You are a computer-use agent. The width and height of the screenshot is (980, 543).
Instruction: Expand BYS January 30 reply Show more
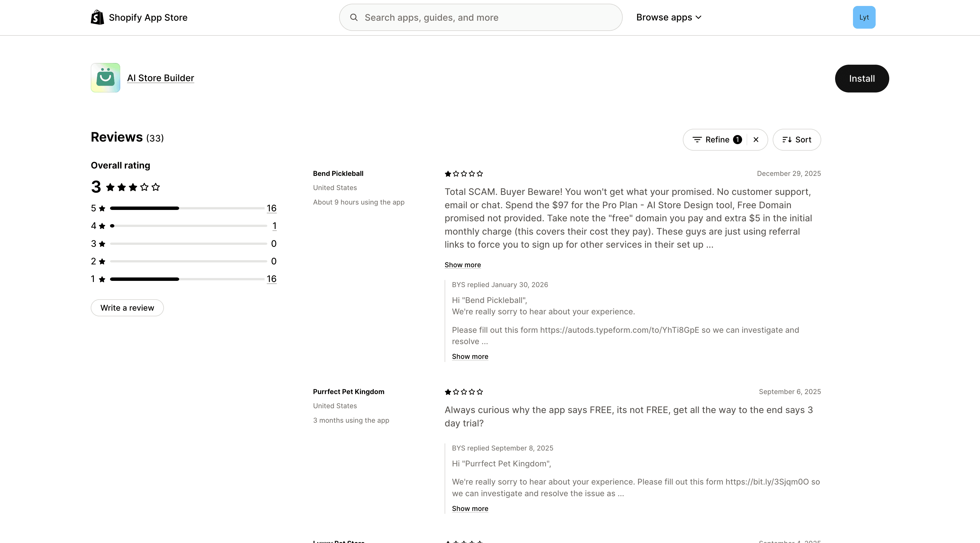point(470,357)
